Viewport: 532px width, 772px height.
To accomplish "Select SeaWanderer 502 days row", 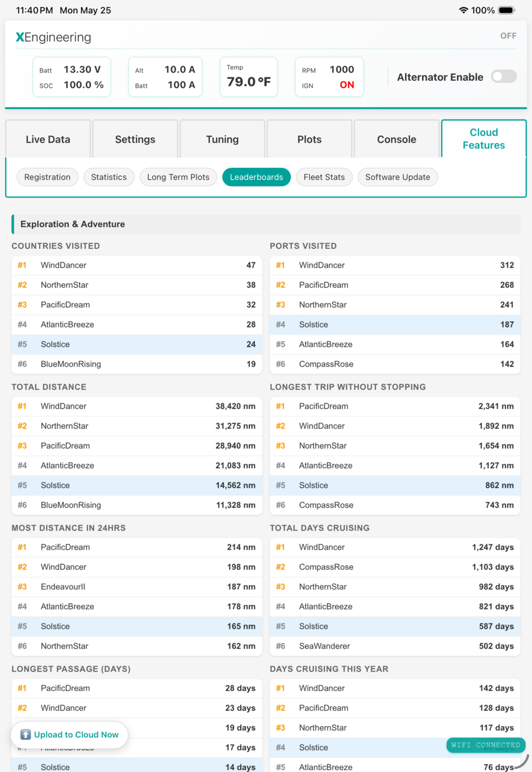I will point(395,646).
